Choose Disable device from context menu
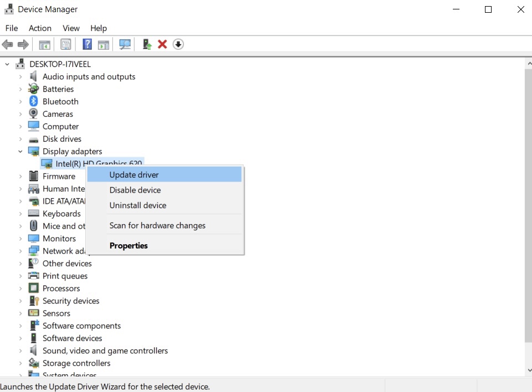 (x=164, y=190)
